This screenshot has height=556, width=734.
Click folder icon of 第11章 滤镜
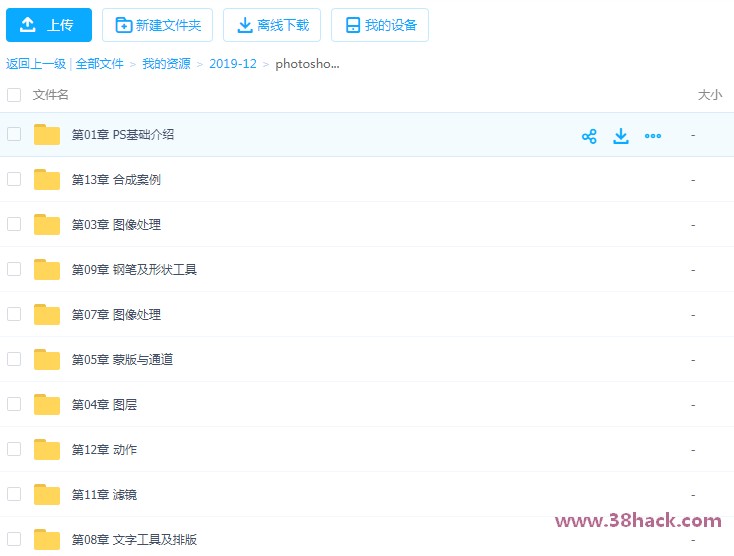47,494
